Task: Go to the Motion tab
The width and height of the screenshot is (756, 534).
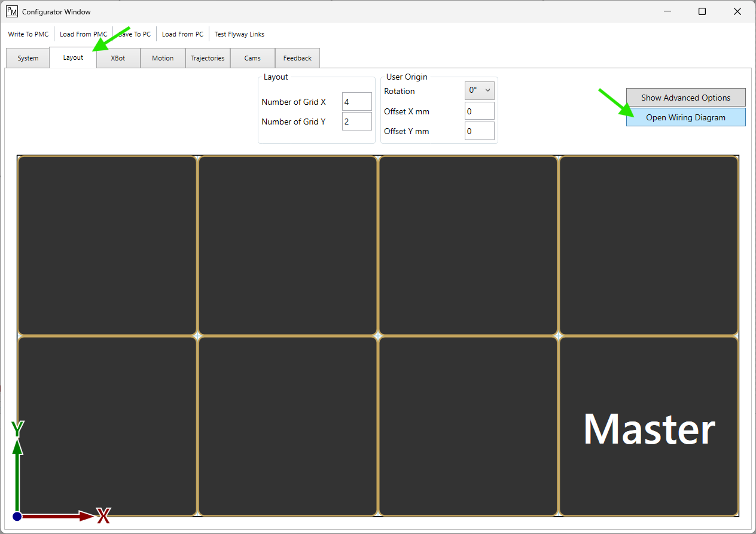Action: point(163,58)
